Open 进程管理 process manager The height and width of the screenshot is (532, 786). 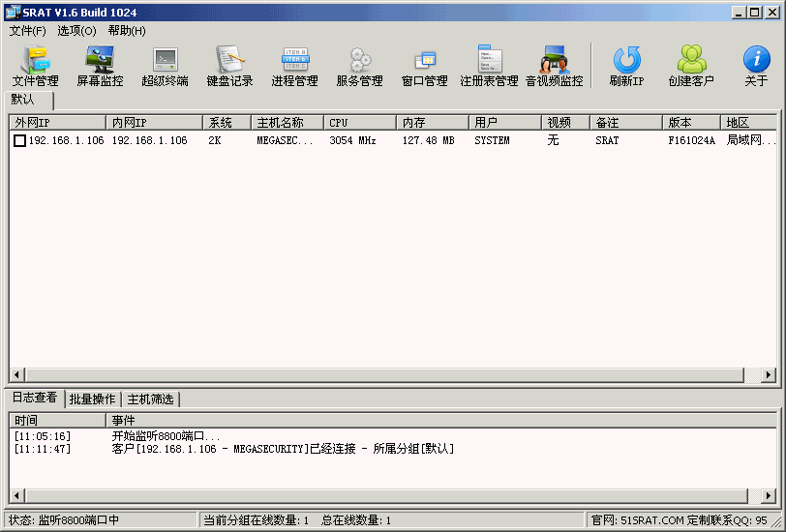pyautogui.click(x=294, y=66)
